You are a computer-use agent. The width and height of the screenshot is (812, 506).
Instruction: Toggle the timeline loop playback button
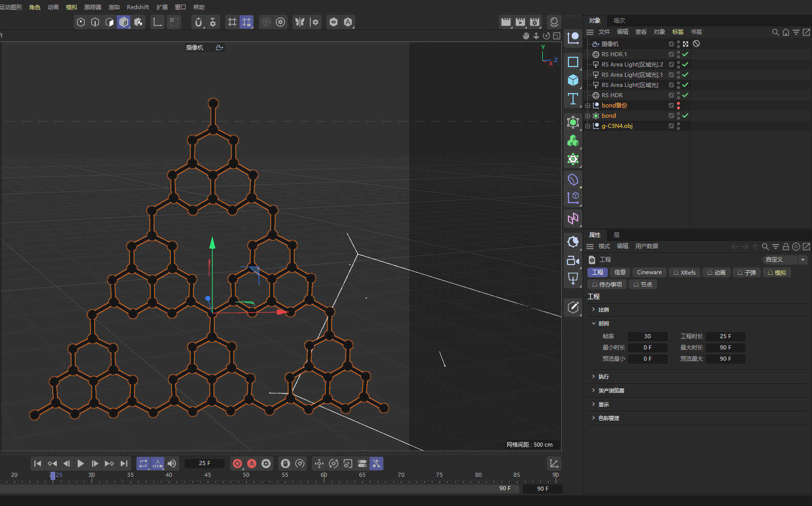point(143,464)
